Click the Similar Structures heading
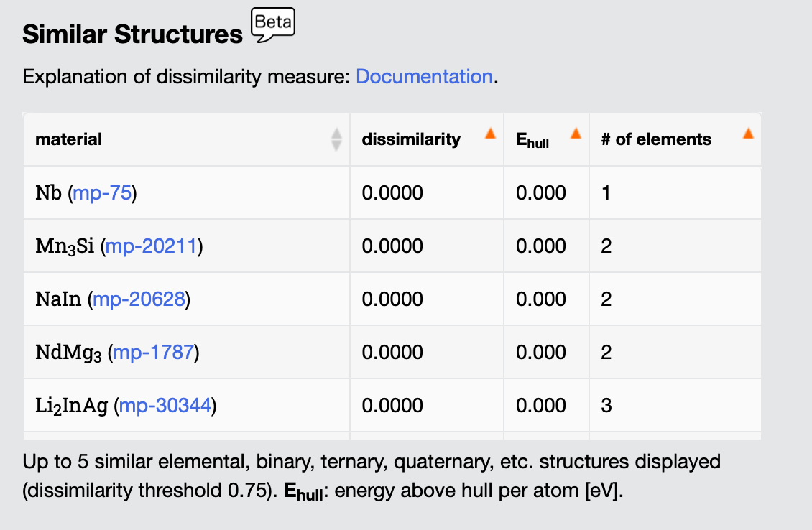The width and height of the screenshot is (812, 530). click(x=133, y=34)
